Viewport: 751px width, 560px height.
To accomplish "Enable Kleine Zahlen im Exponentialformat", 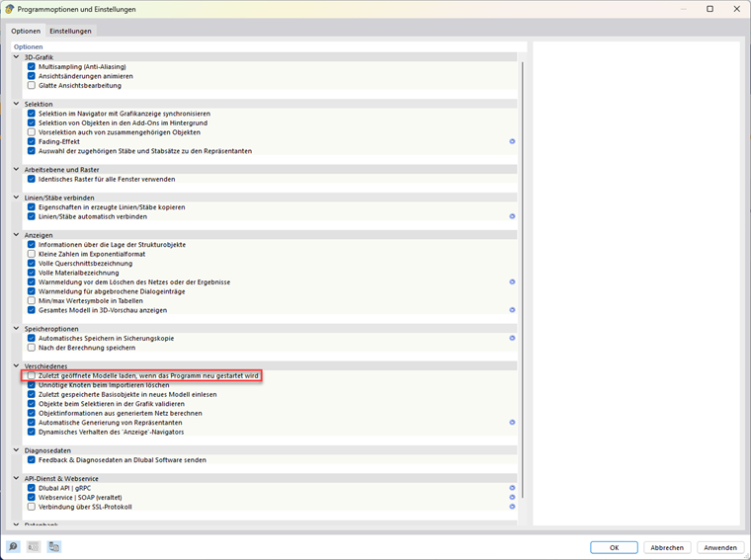I will pyautogui.click(x=32, y=254).
